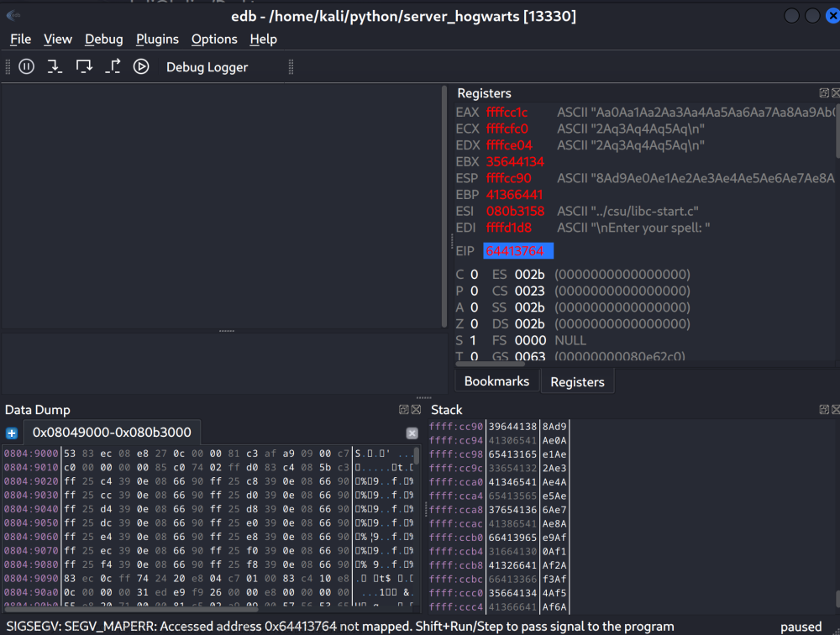Click the Pause debugger toolbar icon

26,66
